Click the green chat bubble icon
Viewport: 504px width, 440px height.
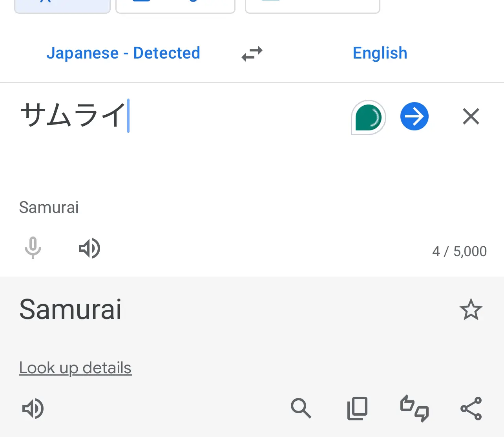click(x=368, y=117)
